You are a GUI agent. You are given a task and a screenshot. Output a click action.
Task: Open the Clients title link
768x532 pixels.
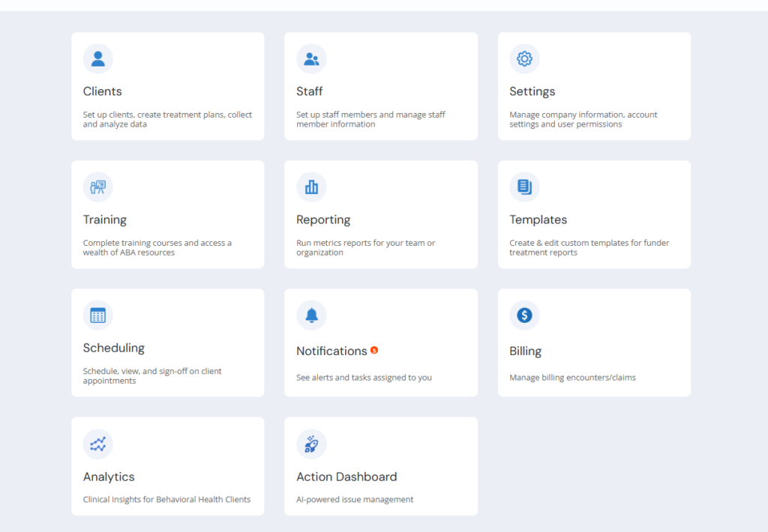pyautogui.click(x=102, y=91)
